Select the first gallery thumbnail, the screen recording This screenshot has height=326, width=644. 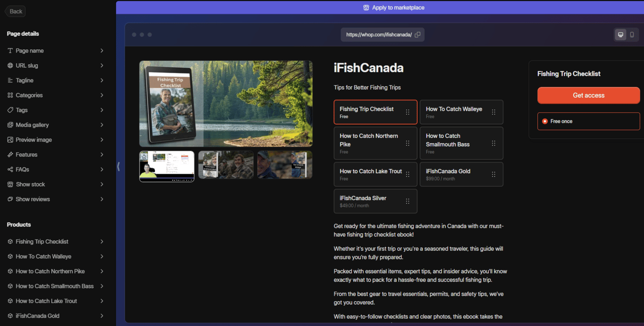(x=167, y=166)
